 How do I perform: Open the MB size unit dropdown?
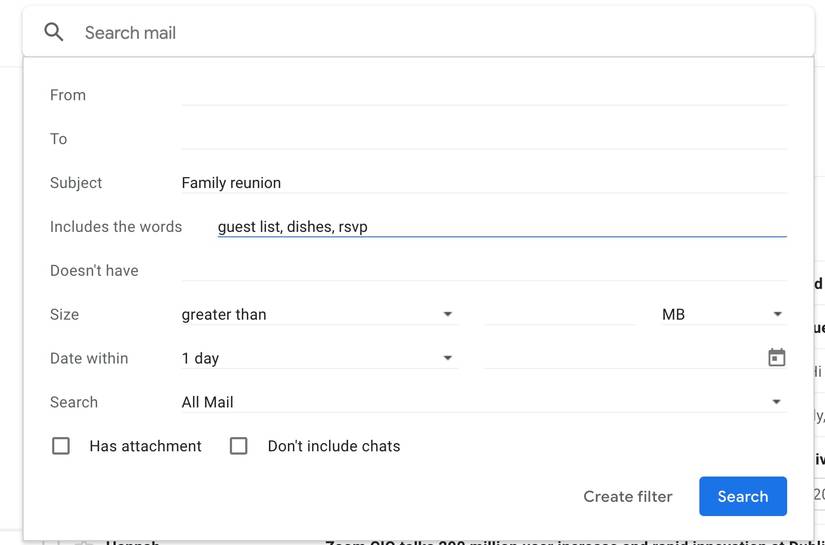click(722, 314)
